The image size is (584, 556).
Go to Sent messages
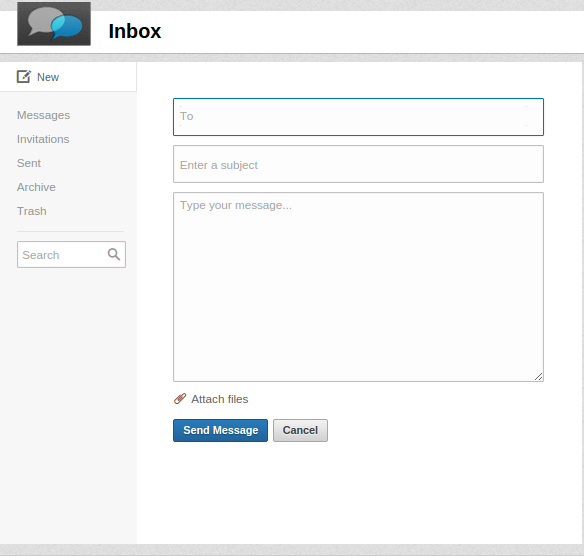(x=29, y=163)
